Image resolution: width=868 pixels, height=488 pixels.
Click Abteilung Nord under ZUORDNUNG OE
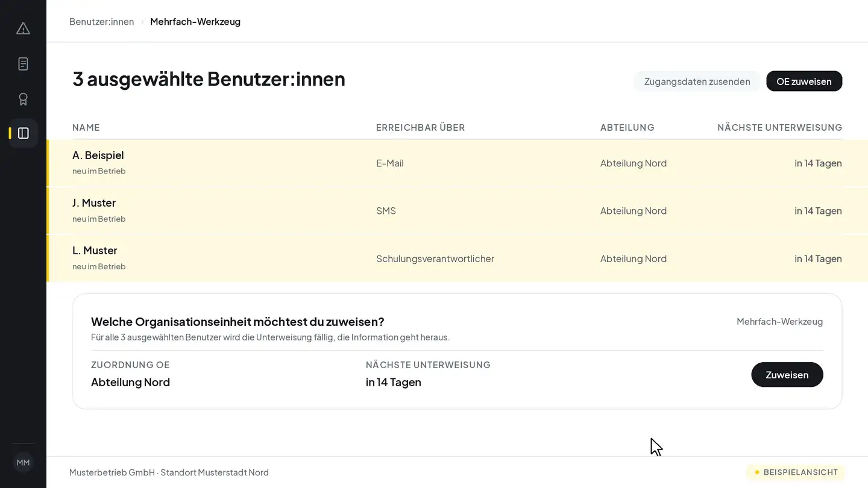coord(130,383)
